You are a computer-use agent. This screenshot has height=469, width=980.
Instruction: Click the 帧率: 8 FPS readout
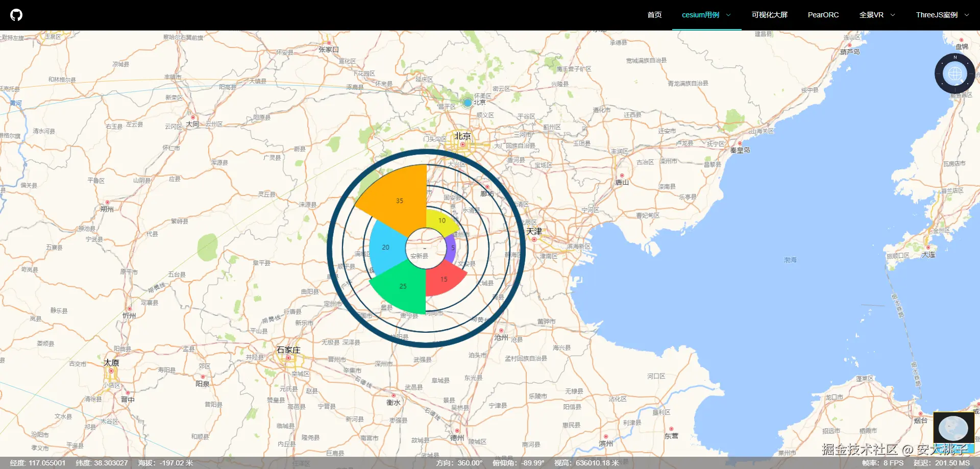[883, 463]
